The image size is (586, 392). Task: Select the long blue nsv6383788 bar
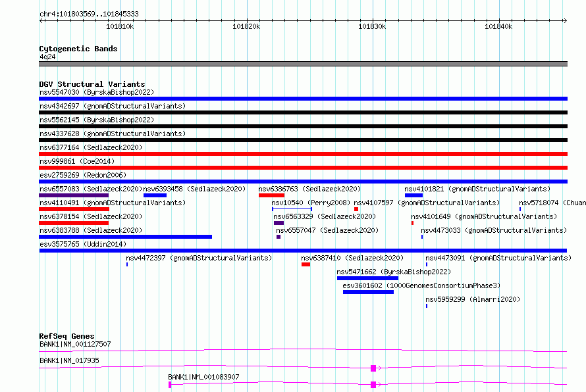pos(126,237)
